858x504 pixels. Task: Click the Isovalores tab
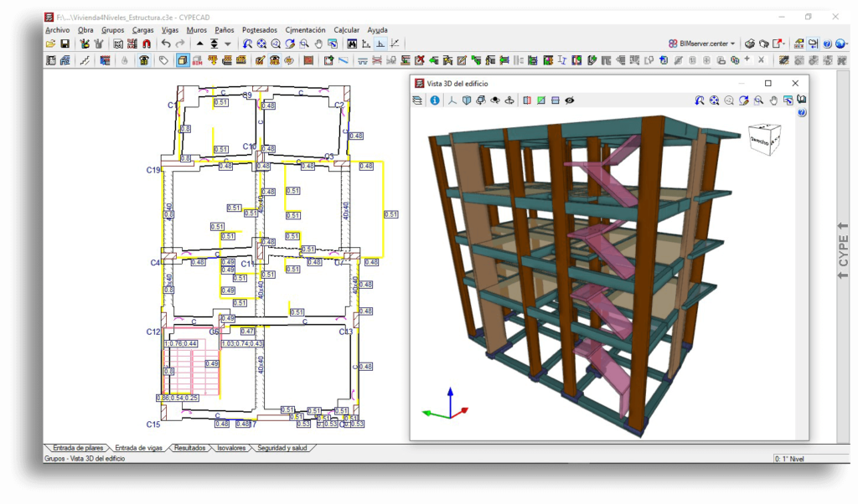point(231,448)
